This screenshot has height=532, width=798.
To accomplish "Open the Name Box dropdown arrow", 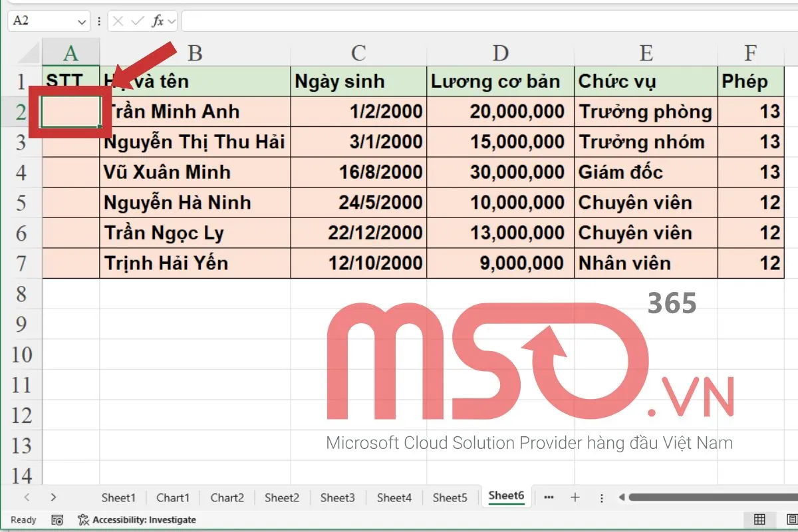I will 81,21.
